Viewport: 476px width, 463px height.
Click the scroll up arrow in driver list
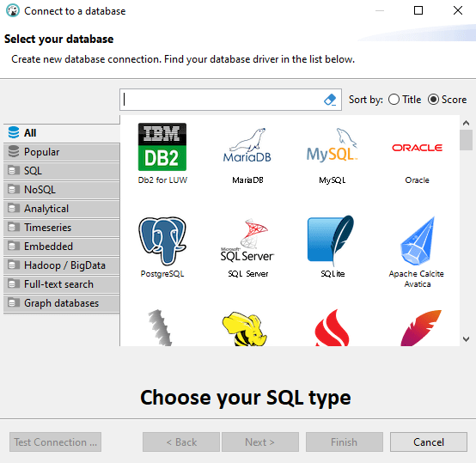466,123
